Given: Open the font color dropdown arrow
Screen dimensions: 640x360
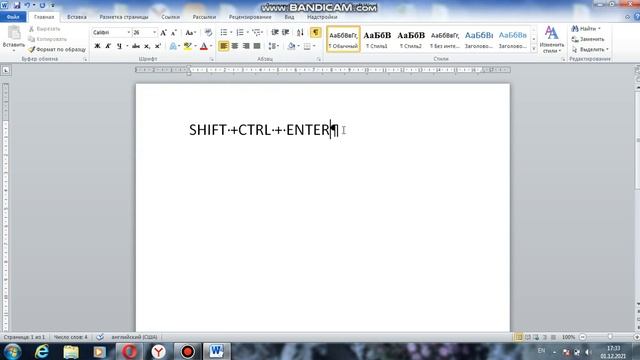Looking at the screenshot, I should pyautogui.click(x=211, y=46).
